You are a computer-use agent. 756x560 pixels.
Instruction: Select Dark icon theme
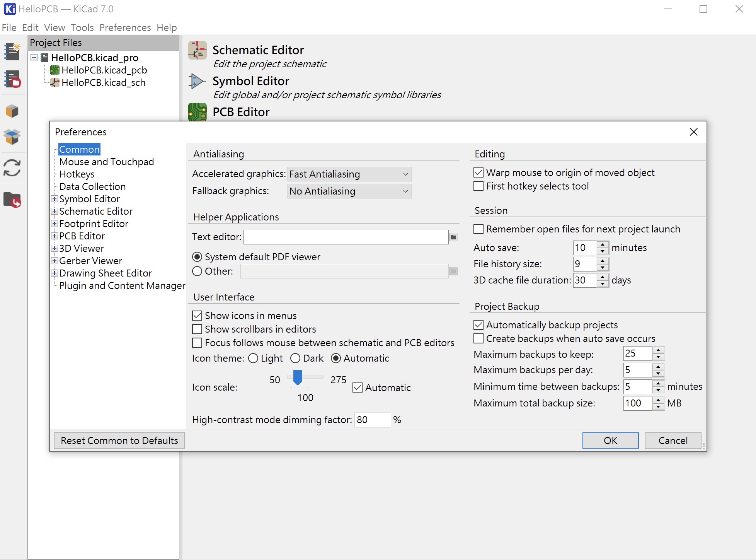(x=295, y=359)
